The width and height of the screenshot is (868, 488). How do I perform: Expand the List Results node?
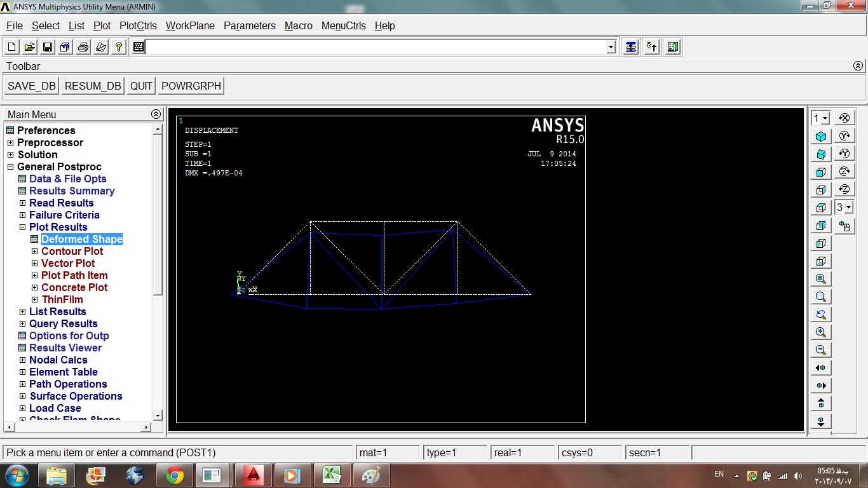point(22,311)
